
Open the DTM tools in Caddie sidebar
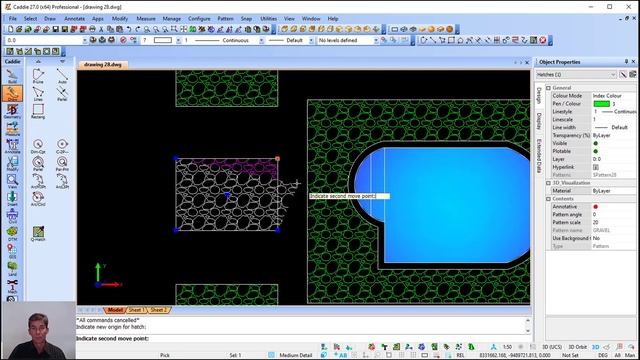pyautogui.click(x=12, y=233)
